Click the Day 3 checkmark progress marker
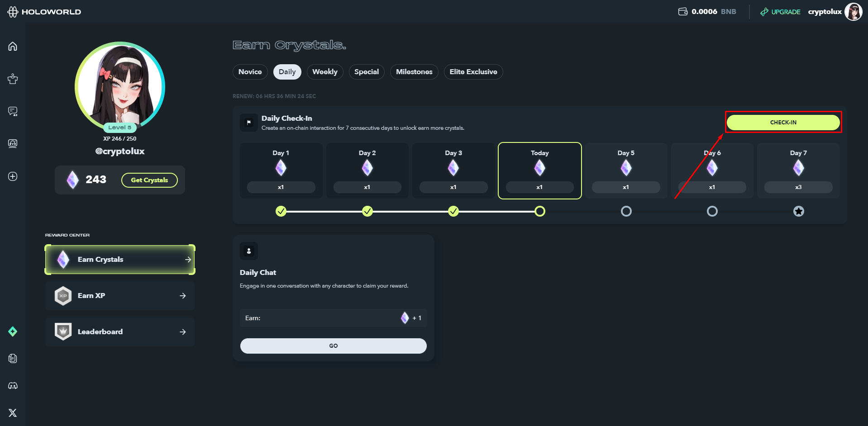Viewport: 868px width, 426px height. tap(453, 211)
